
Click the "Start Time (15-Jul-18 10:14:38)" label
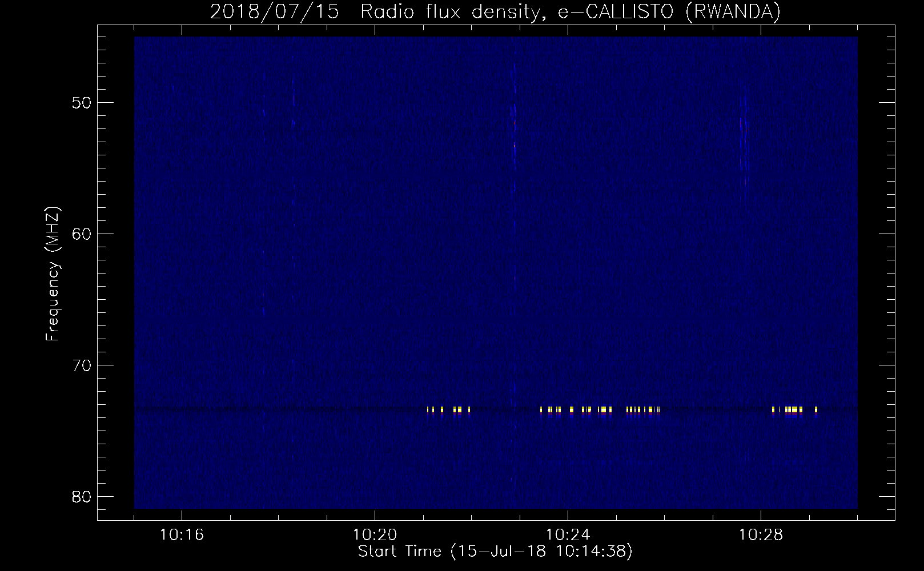[495, 552]
